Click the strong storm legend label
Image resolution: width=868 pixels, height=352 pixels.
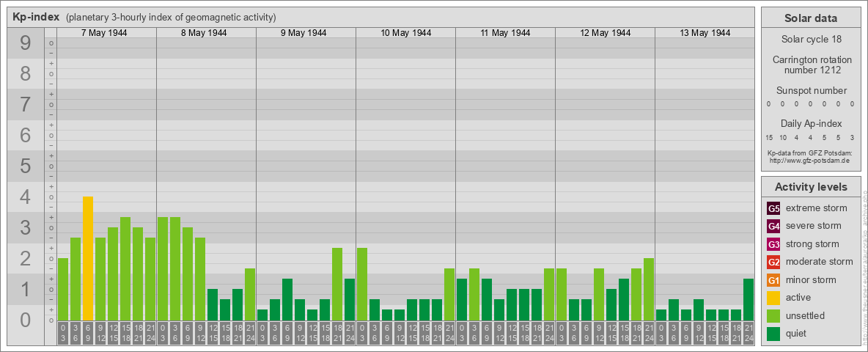tap(812, 244)
